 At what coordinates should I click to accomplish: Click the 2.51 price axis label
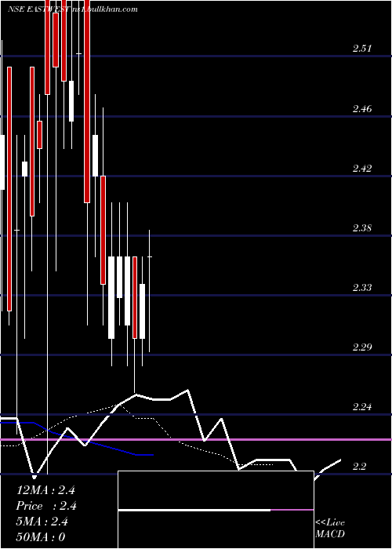click(361, 49)
